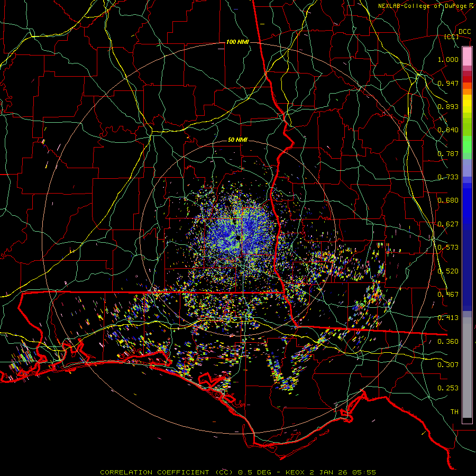Click the TH threshold label on the legend
This screenshot has height=476, width=476.
tap(454, 412)
